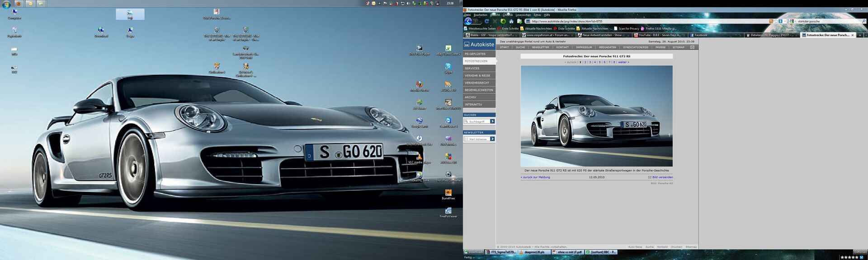Image resolution: width=868 pixels, height=260 pixels.
Task: Click the RSS feed icon in address bar
Action: click(771, 21)
